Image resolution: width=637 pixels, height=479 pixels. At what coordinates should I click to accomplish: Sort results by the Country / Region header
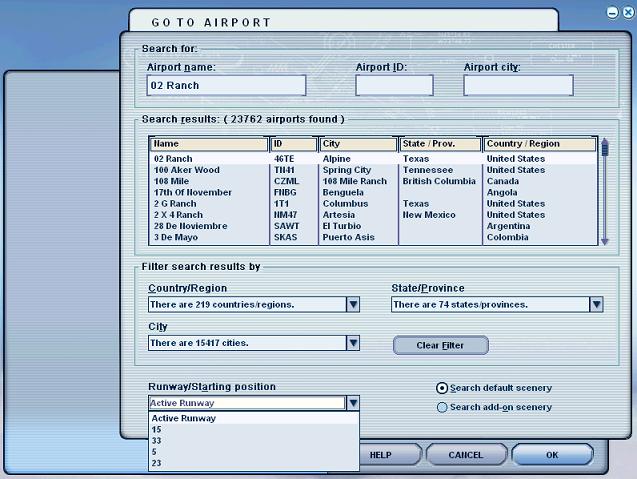539,144
